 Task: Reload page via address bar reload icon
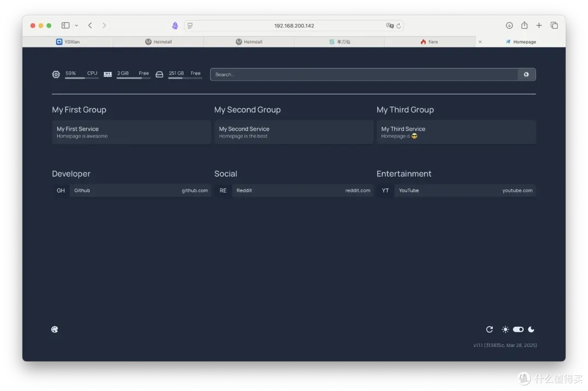[399, 26]
